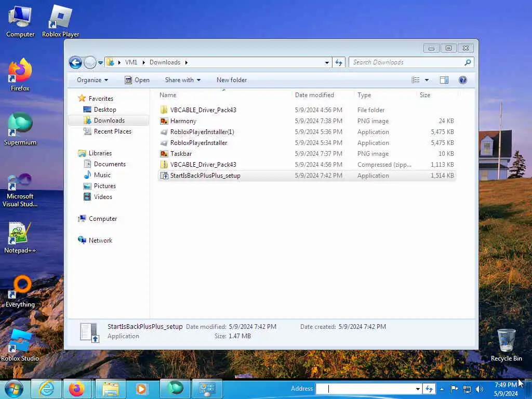Select the VBCABLE_Driver_Pack43 file folder
This screenshot has height=399, width=532.
[307, 110]
